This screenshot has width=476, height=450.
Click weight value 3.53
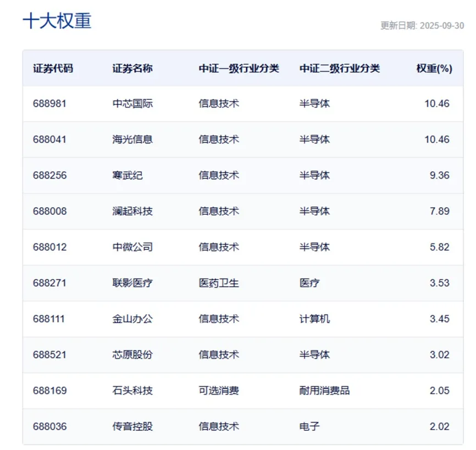[x=440, y=283]
